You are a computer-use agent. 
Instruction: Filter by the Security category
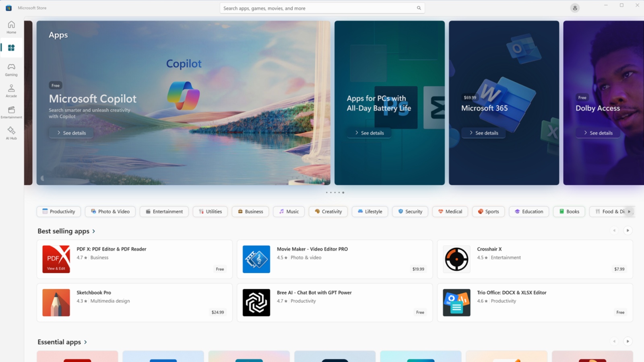(x=410, y=212)
